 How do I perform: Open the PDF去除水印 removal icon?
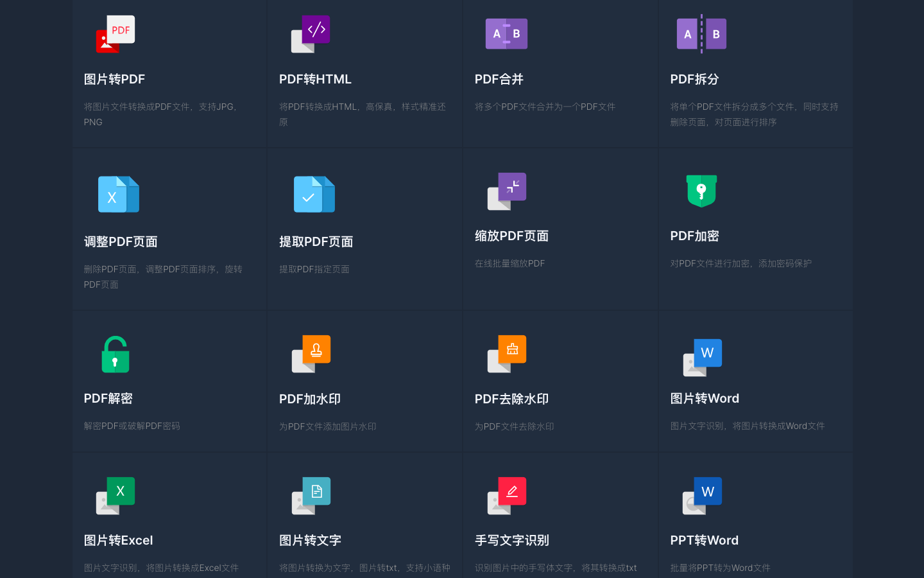tap(506, 352)
